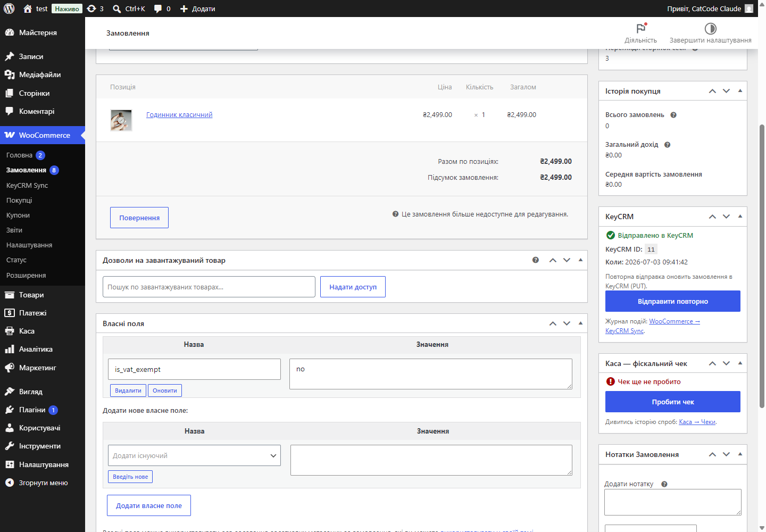
Task: Focus the downloadable products search field
Action: (x=209, y=287)
